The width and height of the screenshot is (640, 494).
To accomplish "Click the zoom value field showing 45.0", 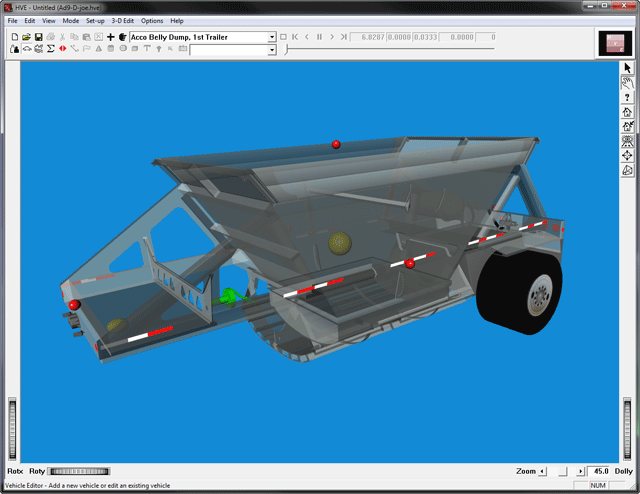I will click(598, 471).
